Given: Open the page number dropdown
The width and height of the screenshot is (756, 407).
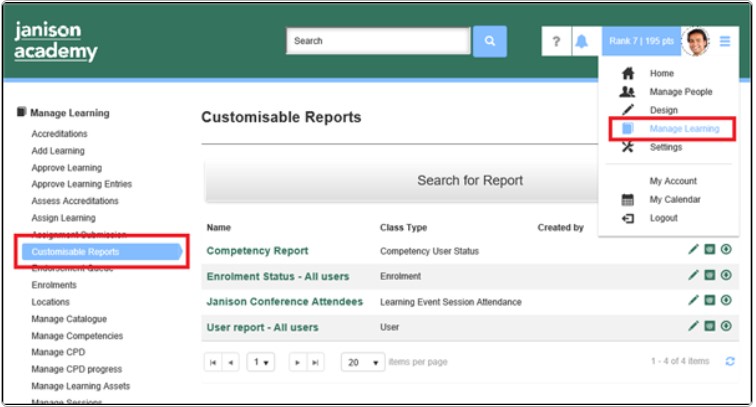Looking at the screenshot, I should point(261,362).
